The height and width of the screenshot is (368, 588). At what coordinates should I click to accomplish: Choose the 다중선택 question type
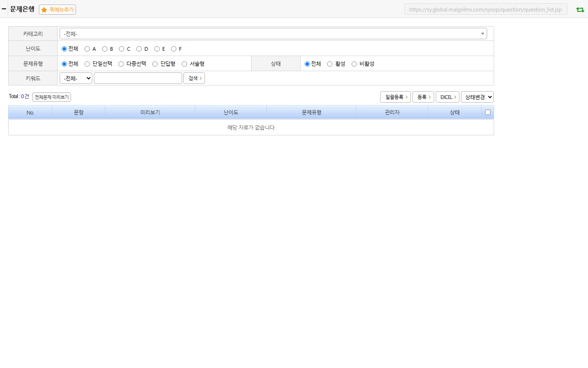point(121,64)
